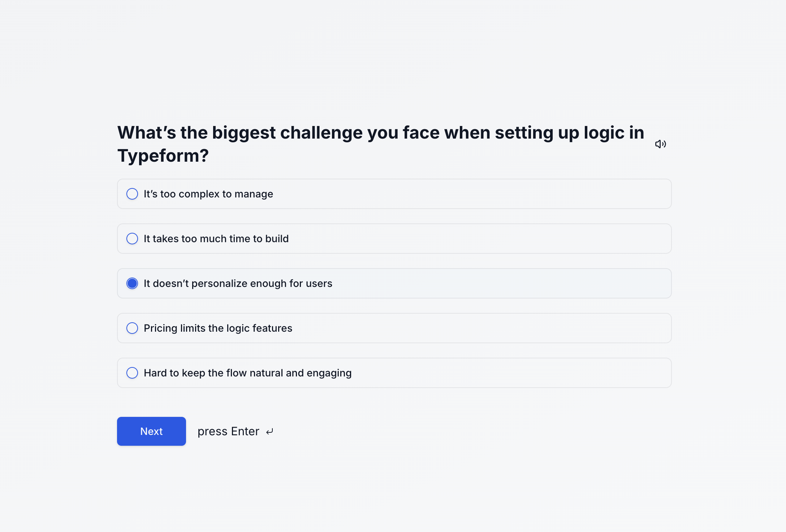Screen dimensions: 786x532
Task: Click the word "Typeform?" in the heading
Action: pos(163,156)
